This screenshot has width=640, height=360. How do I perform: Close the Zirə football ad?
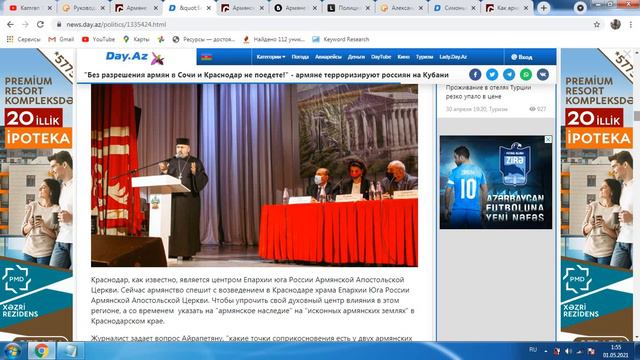click(x=548, y=139)
